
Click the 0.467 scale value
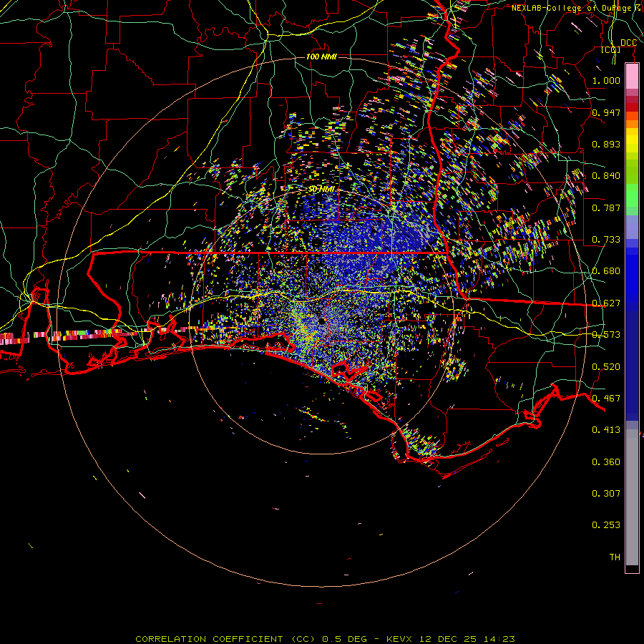[606, 399]
